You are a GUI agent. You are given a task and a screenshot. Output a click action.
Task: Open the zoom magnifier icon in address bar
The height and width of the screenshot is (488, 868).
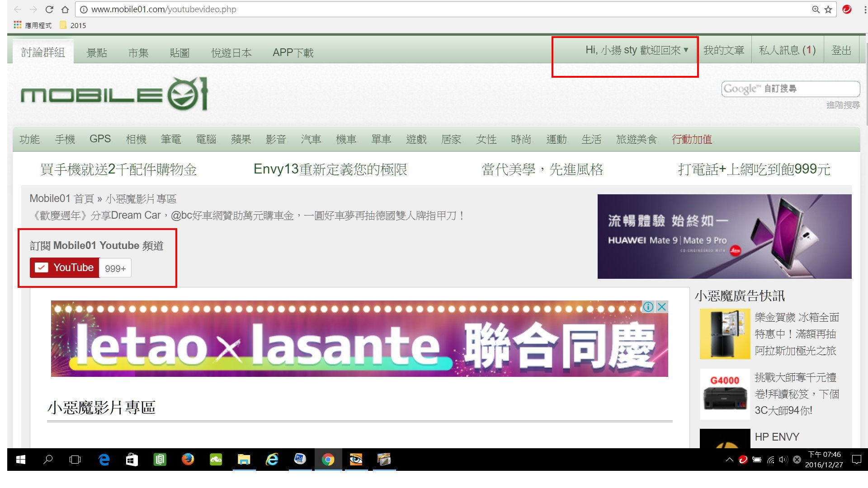pos(816,9)
